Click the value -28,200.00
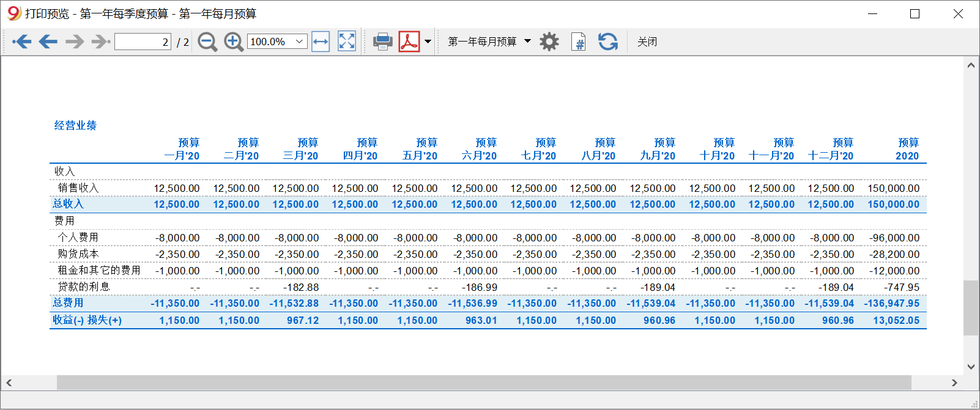Image resolution: width=980 pixels, height=410 pixels. 894,254
